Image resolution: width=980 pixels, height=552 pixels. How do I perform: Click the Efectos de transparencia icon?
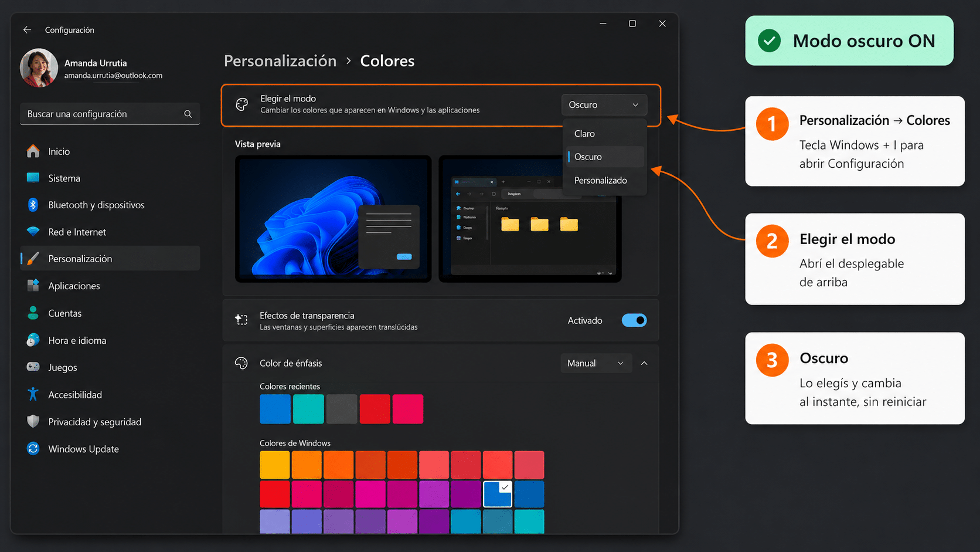(241, 320)
